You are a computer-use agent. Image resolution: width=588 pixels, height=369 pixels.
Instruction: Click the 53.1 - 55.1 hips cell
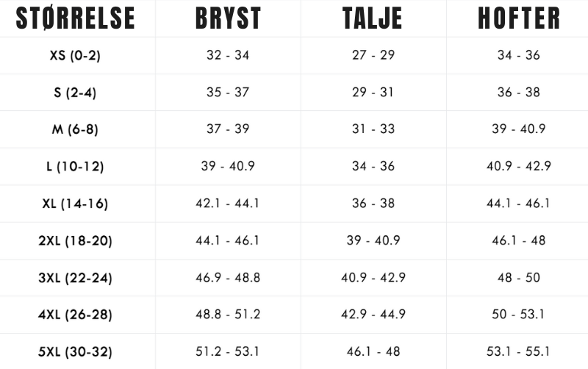[x=518, y=351]
